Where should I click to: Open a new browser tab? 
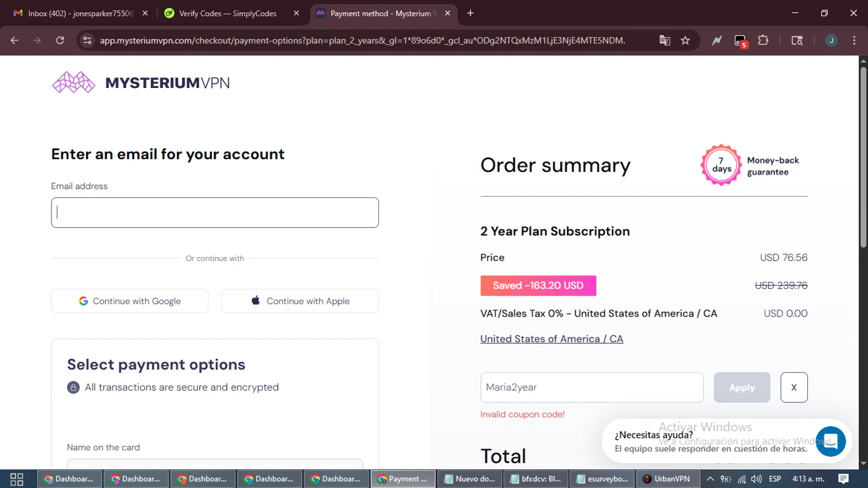[470, 13]
